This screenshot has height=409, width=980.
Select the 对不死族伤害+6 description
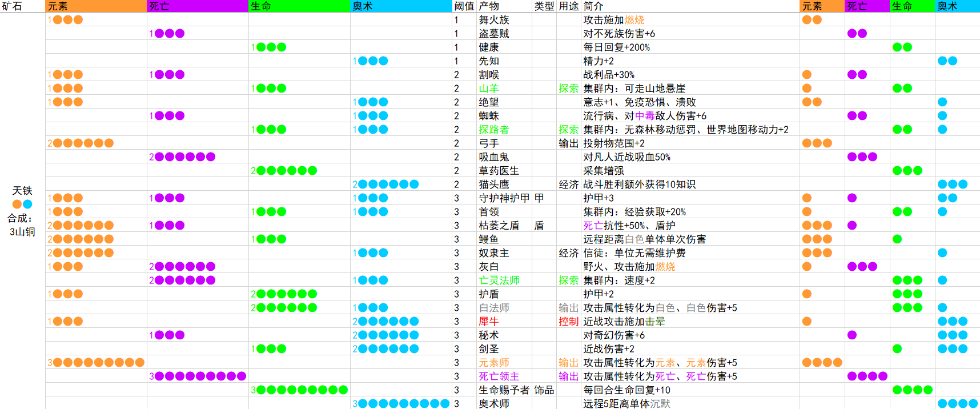620,34
